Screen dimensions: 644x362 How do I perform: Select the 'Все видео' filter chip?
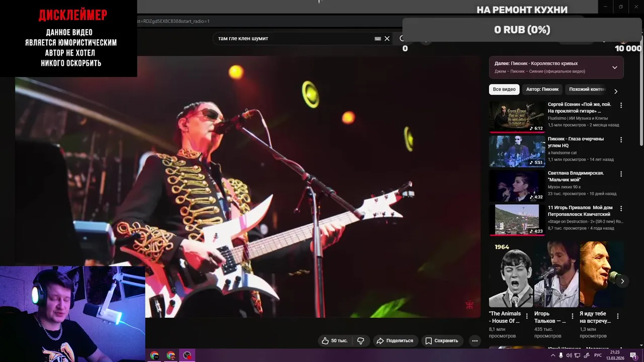(x=504, y=89)
